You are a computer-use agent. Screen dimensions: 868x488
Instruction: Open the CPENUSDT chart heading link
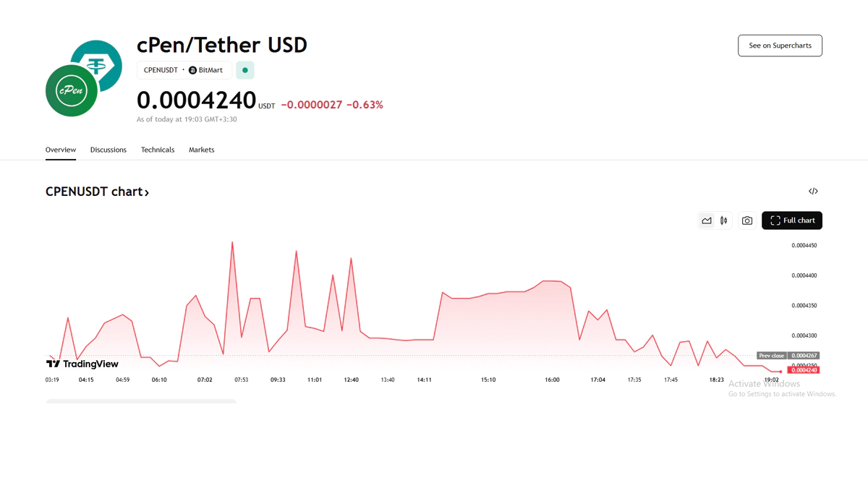(93, 192)
